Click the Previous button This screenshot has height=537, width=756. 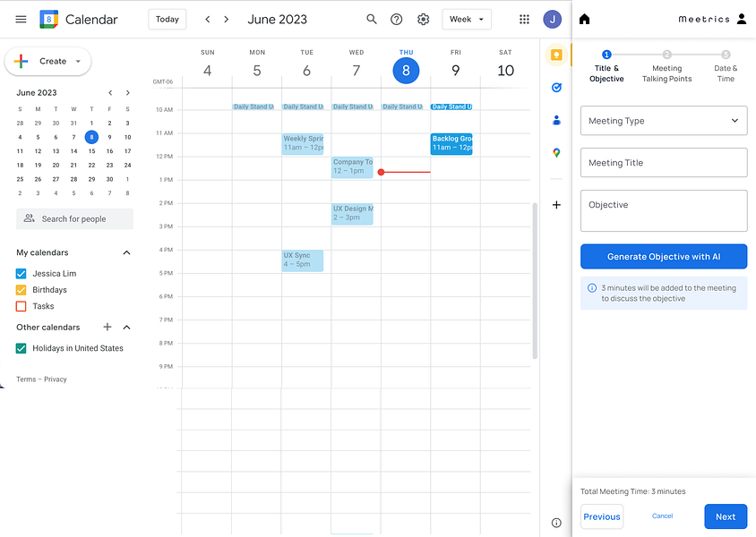coord(602,516)
